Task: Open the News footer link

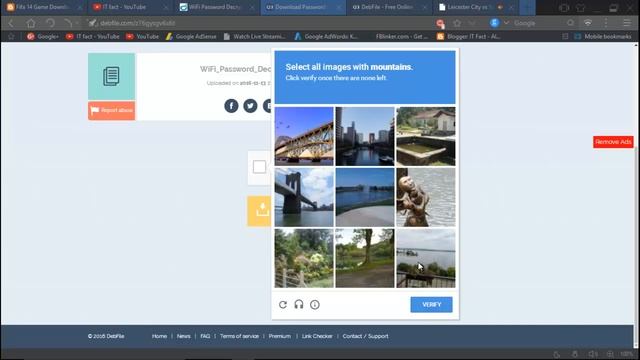Action: 183,336
